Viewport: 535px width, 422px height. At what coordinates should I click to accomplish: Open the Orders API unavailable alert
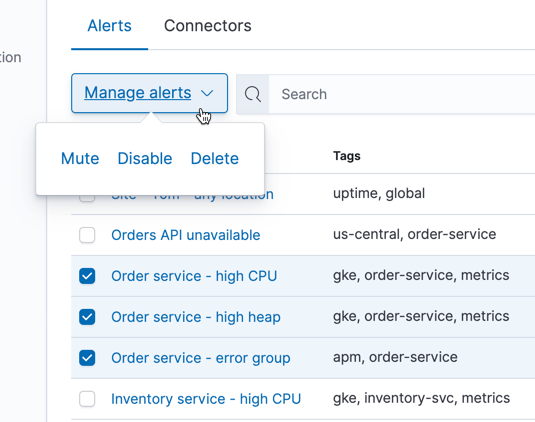[186, 235]
